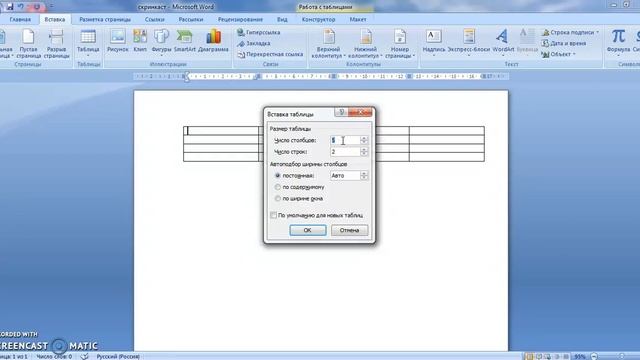Insert a picture with Рисунок
Viewport: 640px width, 360px height.
point(118,41)
